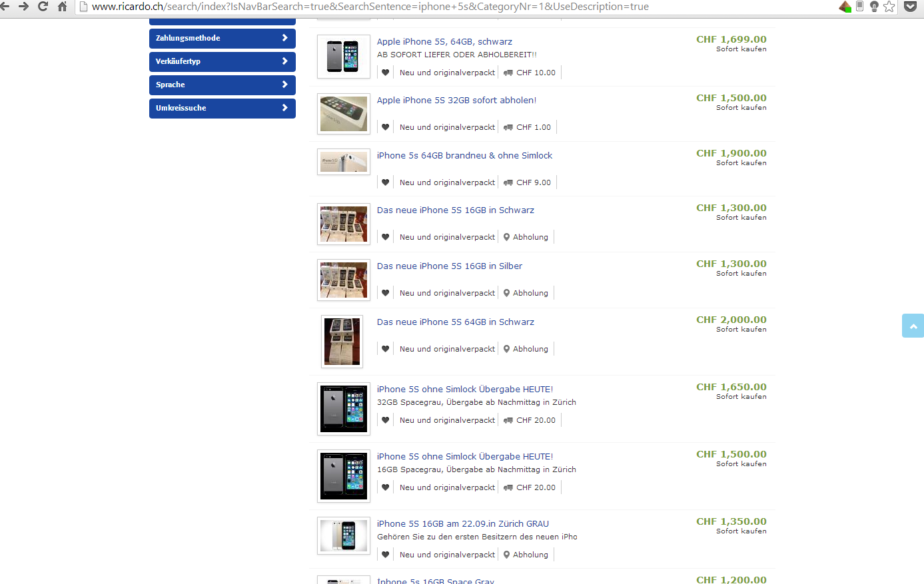924x584 pixels.
Task: Go forward with browser forward arrow
Action: [x=23, y=7]
